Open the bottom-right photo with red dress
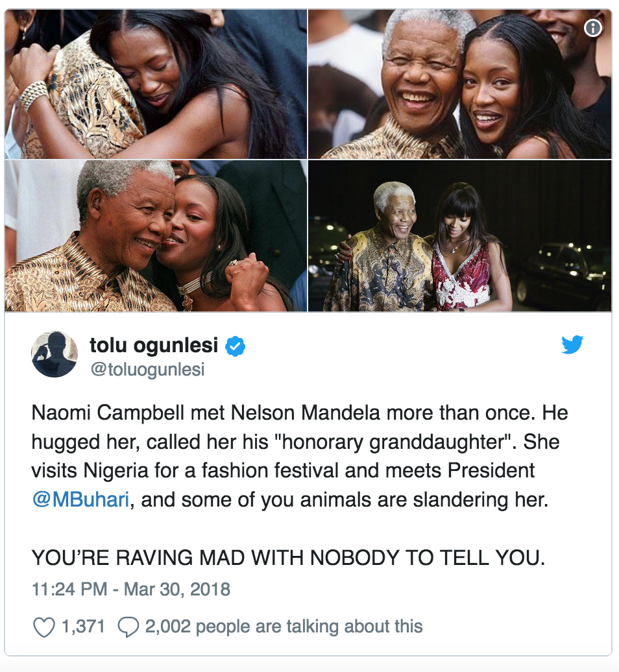619x672 pixels. coord(459,236)
